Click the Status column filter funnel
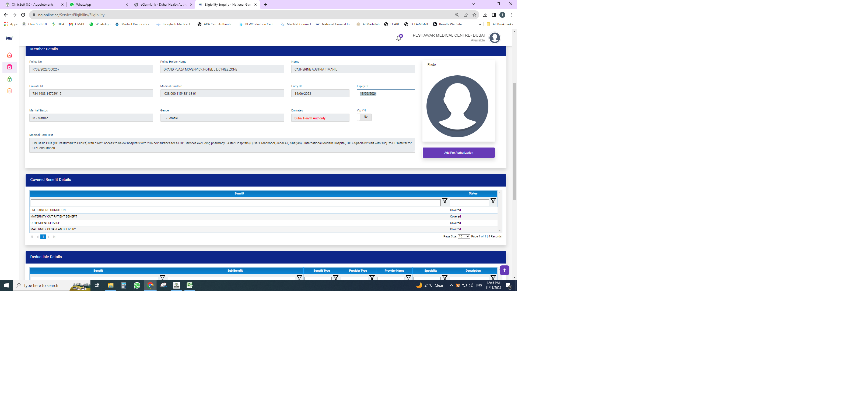868x407 pixels. click(493, 201)
